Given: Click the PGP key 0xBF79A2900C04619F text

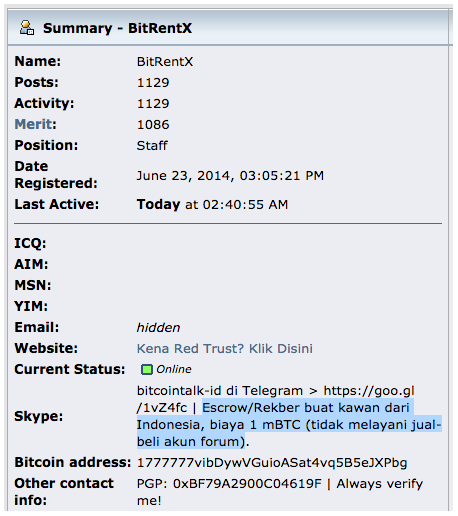Looking at the screenshot, I should 247,484.
